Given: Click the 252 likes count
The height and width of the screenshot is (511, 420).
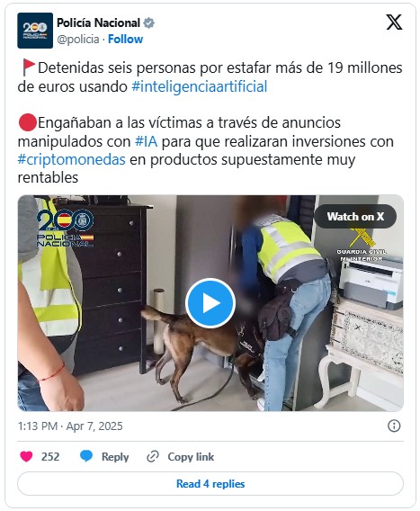Looking at the screenshot, I should 50,457.
